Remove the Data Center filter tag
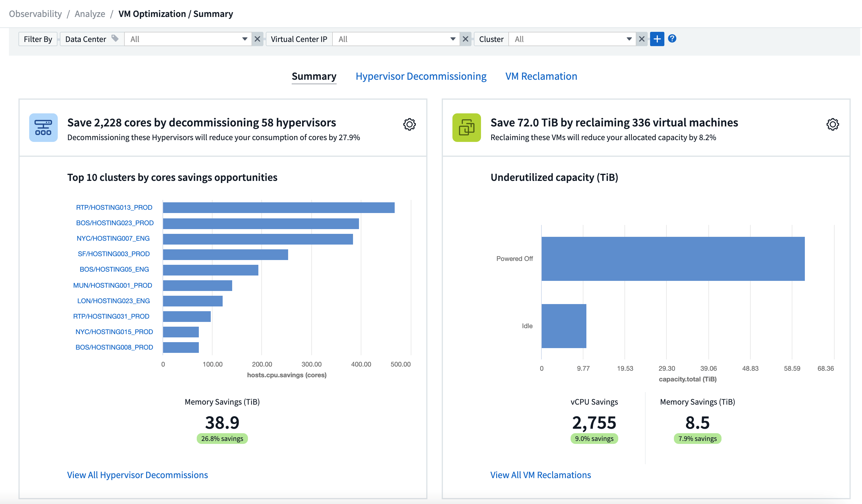The height and width of the screenshot is (504, 862). point(258,39)
